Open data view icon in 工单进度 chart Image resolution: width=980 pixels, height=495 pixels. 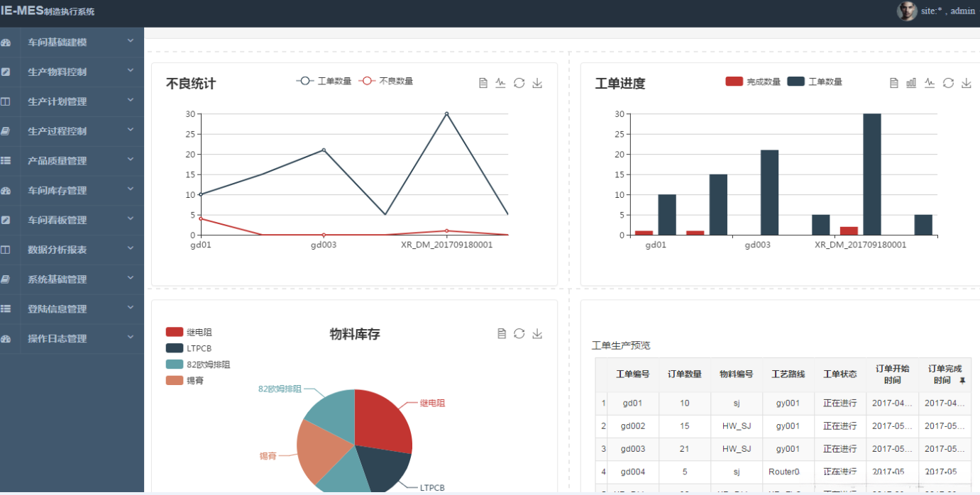click(x=894, y=83)
